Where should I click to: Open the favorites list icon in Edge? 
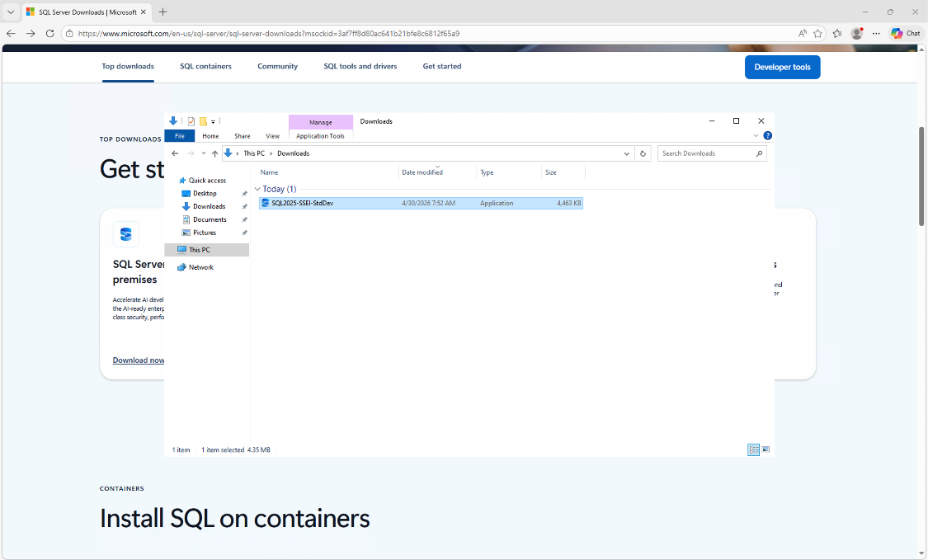pos(837,34)
